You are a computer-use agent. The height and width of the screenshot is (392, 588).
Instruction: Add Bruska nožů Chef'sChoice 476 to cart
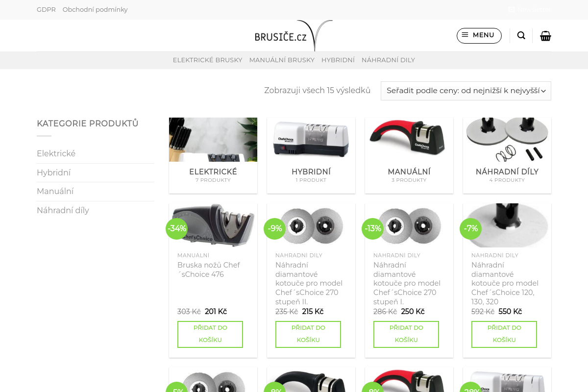pos(210,334)
